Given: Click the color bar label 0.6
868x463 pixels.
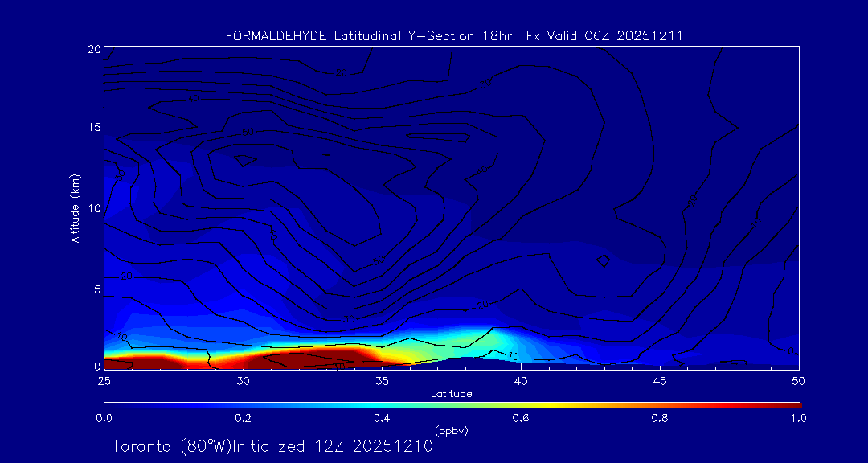Looking at the screenshot, I should click(521, 418).
